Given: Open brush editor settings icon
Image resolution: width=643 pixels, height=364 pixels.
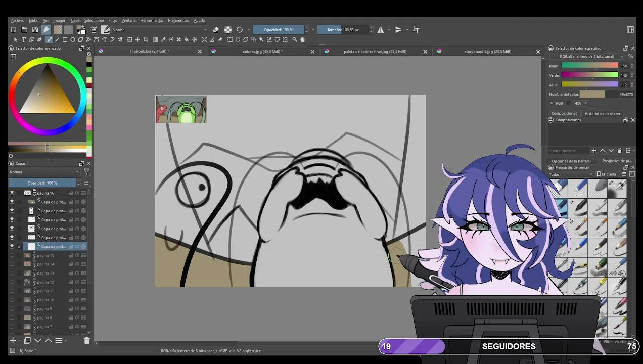Looking at the screenshot, I should pos(94,30).
